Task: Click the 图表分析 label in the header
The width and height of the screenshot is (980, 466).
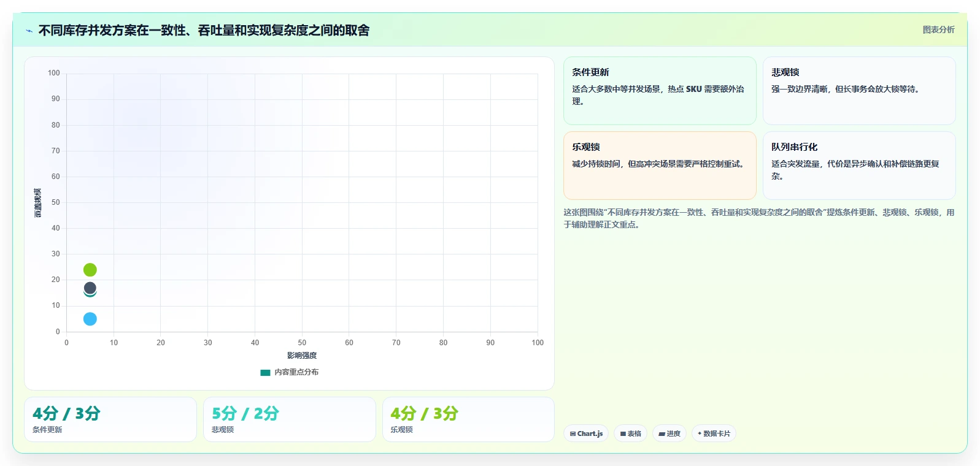Action: (938, 29)
